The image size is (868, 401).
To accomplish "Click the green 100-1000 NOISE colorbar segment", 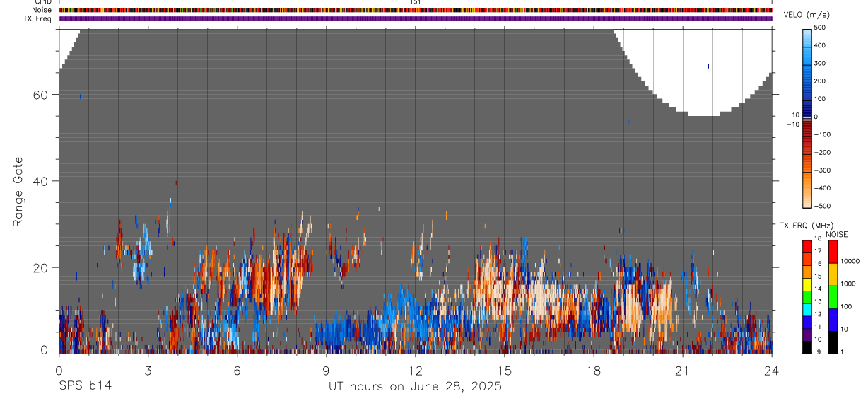I will coord(833,297).
